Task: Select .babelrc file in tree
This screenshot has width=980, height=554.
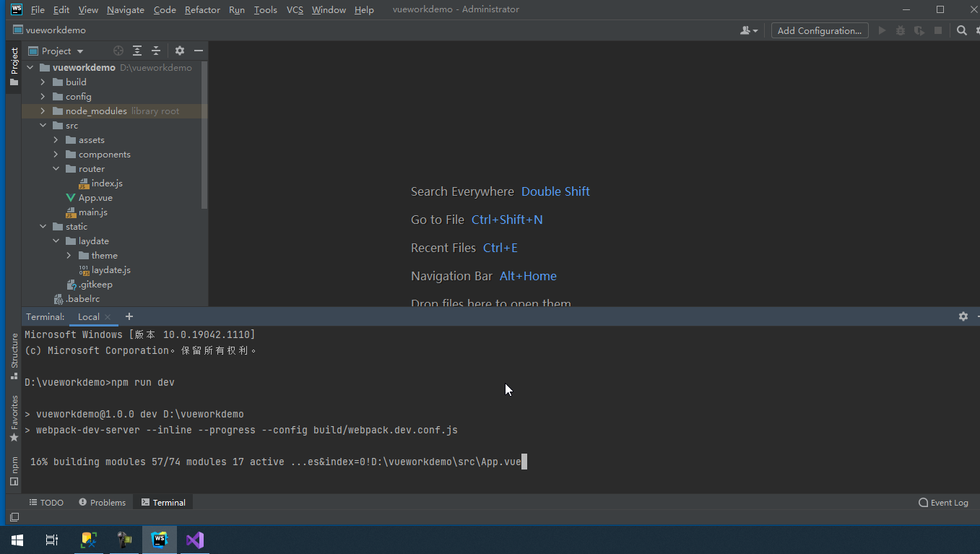Action: [82, 298]
